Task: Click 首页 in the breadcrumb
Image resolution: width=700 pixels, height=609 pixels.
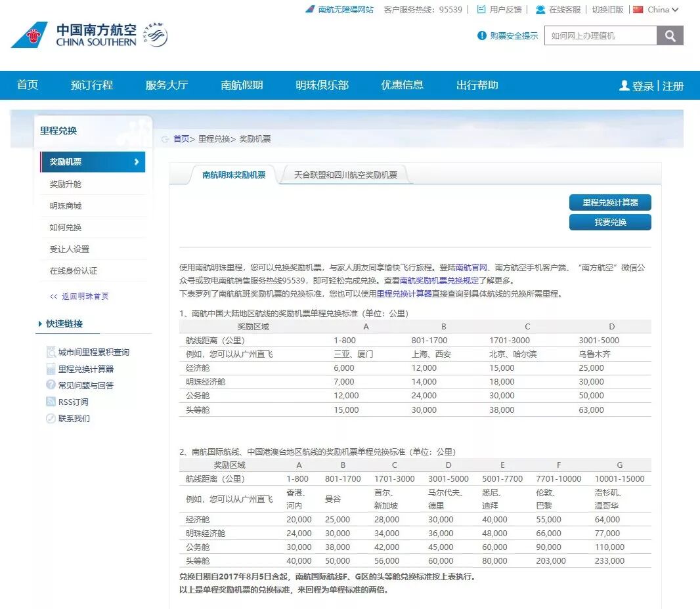Action: click(x=181, y=139)
